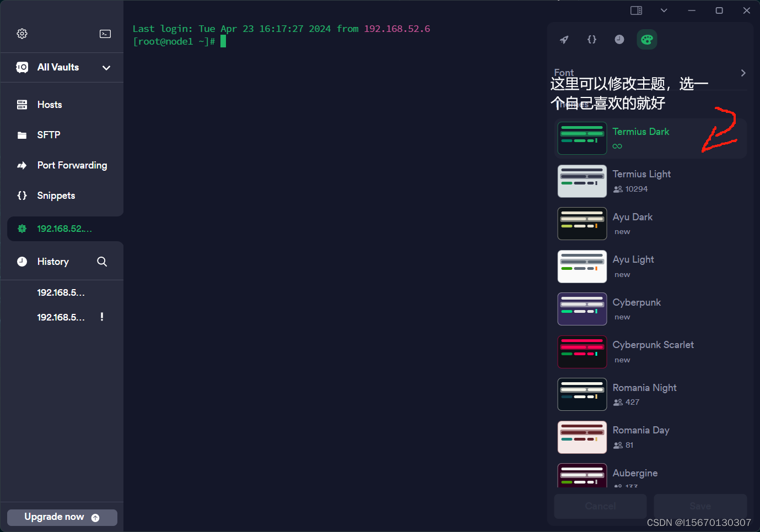The width and height of the screenshot is (760, 532).
Task: Select the SSH connection settings tab icon
Action: click(564, 39)
